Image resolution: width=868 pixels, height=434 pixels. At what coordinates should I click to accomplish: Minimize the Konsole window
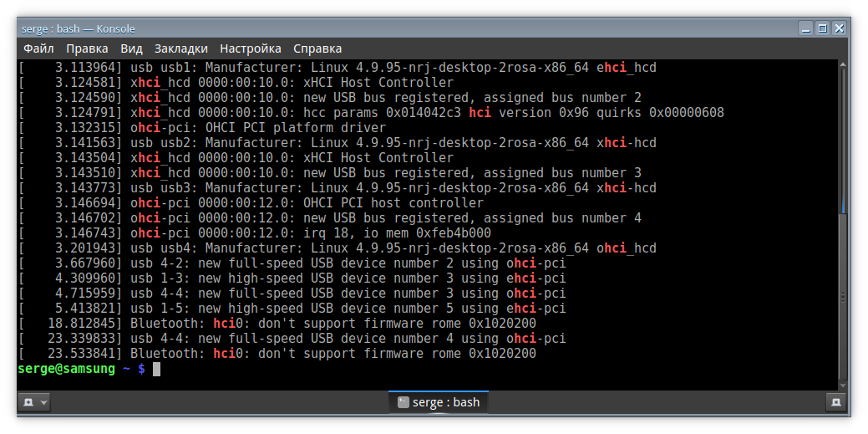pyautogui.click(x=805, y=28)
